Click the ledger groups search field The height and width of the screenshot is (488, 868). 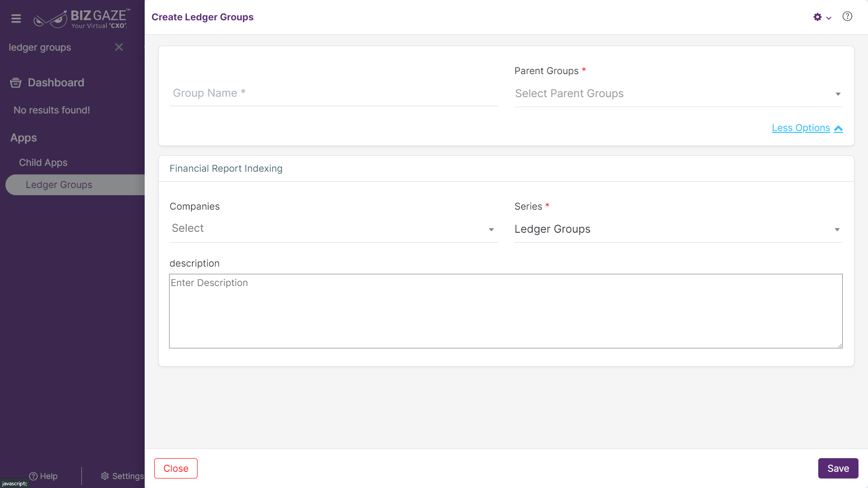pyautogui.click(x=59, y=47)
